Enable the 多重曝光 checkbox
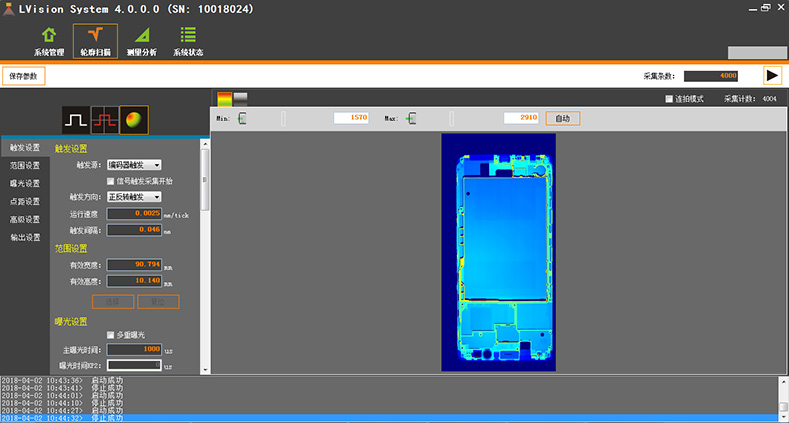Screen dimensions: 789x423 [x=110, y=334]
